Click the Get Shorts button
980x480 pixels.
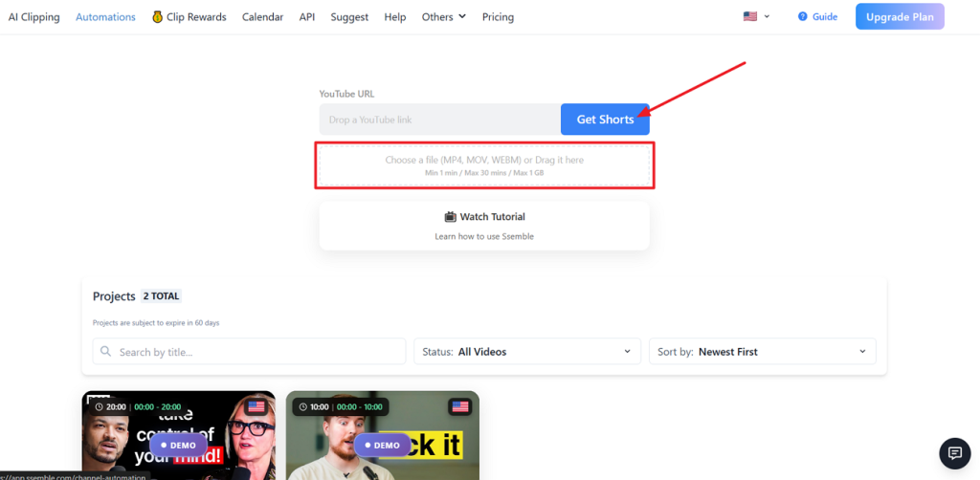click(605, 120)
